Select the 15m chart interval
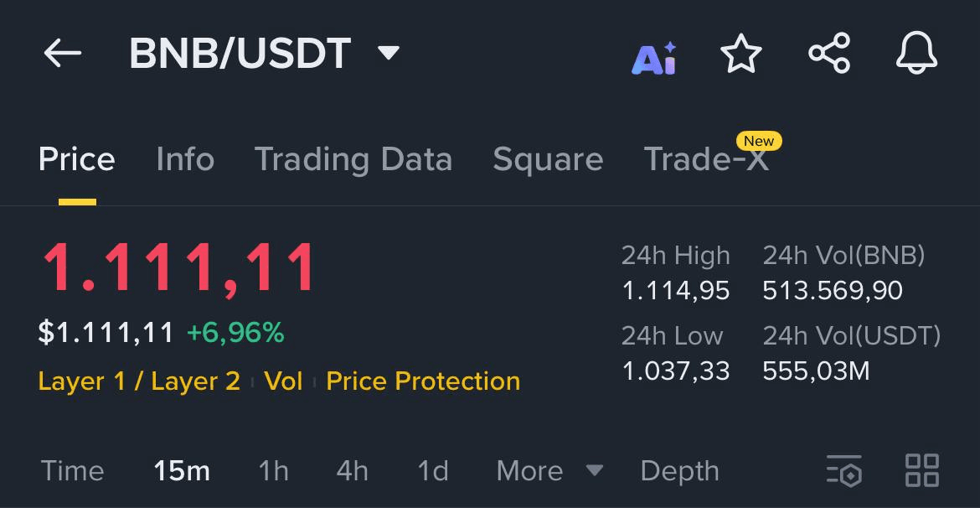This screenshot has width=980, height=508. click(x=182, y=471)
